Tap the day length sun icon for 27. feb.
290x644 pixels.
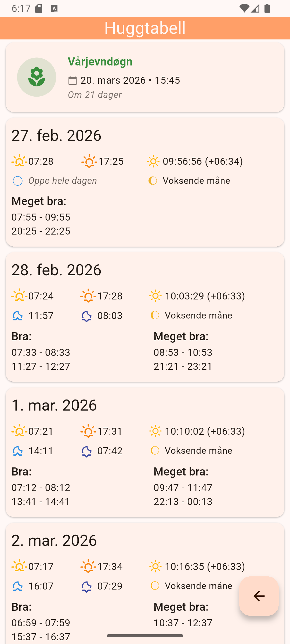tap(153, 161)
